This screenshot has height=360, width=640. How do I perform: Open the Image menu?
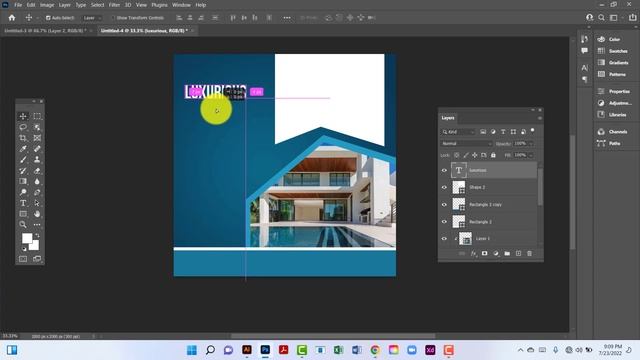pos(47,5)
